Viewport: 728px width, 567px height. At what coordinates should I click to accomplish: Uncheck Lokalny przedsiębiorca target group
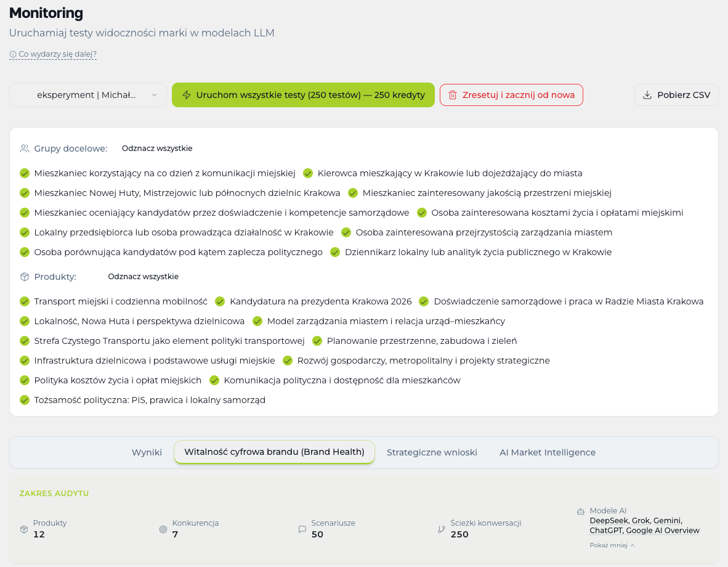click(25, 232)
